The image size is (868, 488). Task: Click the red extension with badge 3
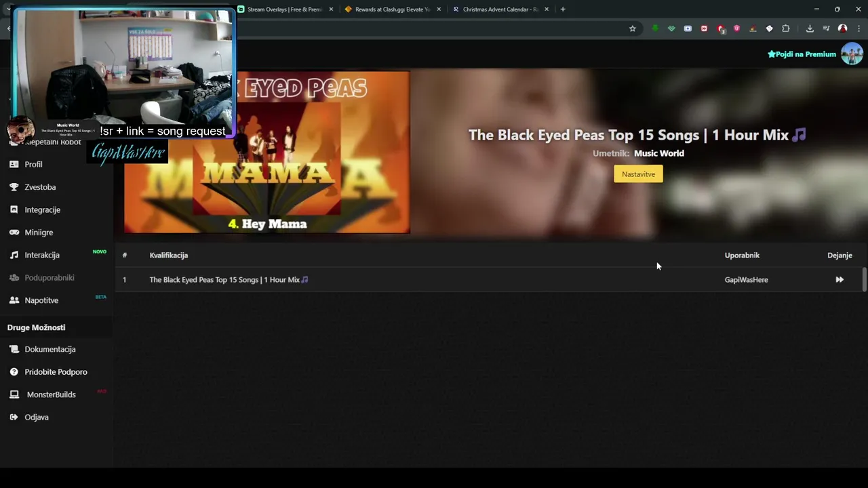tap(721, 29)
